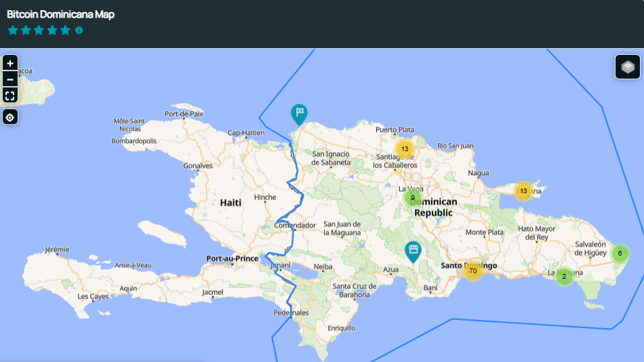Click the first rating star
This screenshot has height=362, width=644.
click(x=13, y=31)
